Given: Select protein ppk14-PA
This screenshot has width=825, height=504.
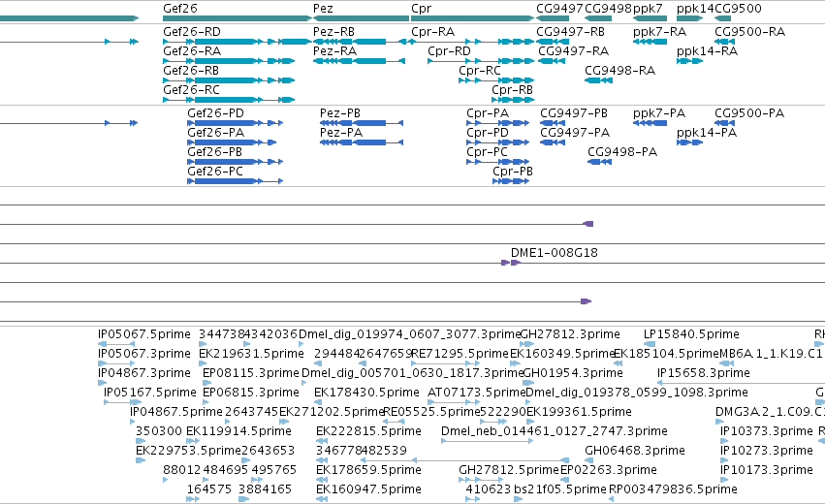Looking at the screenshot, I should pyautogui.click(x=690, y=142).
